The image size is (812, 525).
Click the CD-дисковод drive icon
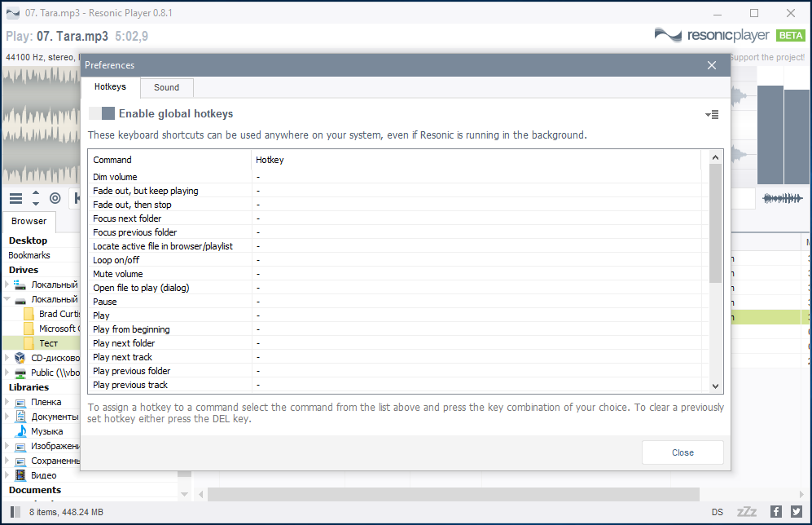[20, 358]
